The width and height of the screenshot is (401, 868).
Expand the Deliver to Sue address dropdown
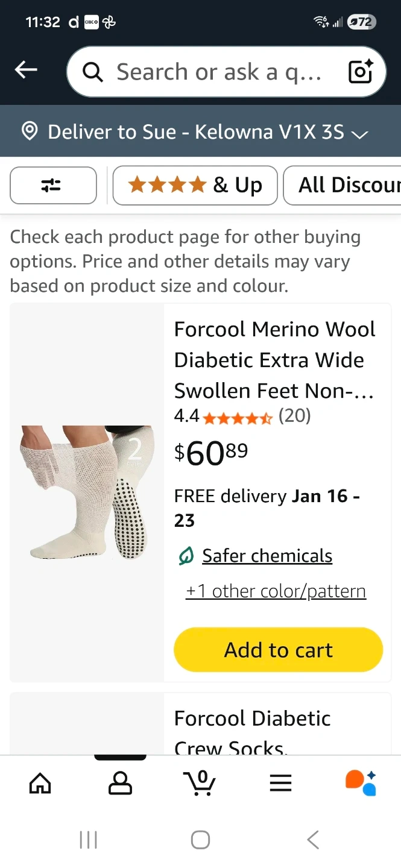pyautogui.click(x=359, y=134)
